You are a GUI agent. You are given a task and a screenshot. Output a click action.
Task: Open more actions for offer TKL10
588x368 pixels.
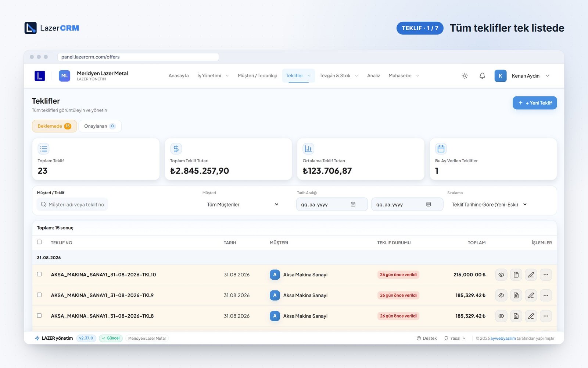(546, 275)
